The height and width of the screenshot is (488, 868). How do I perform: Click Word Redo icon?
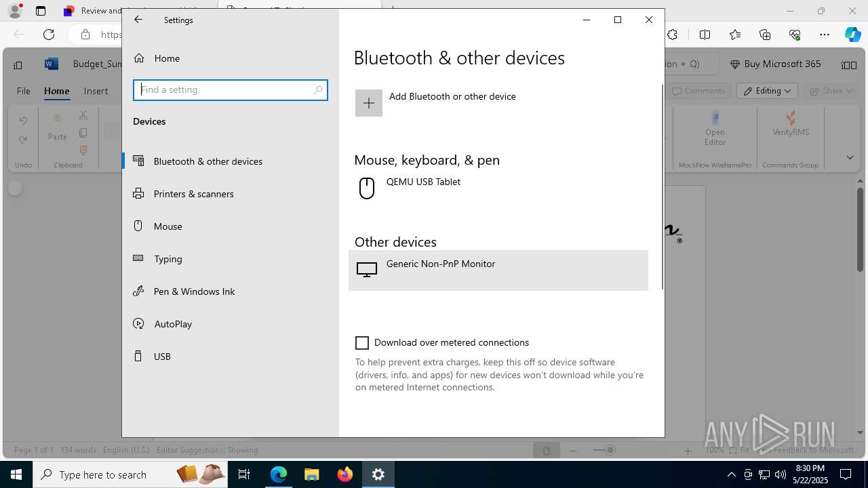click(23, 140)
